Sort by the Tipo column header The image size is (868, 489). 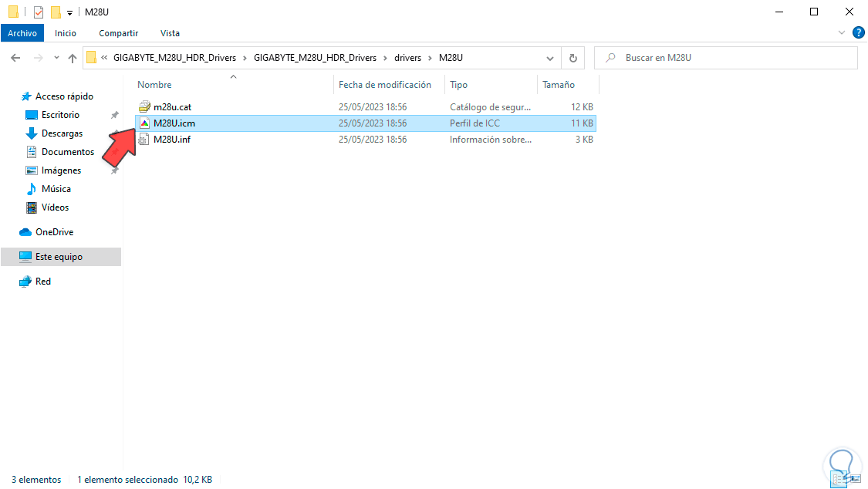click(x=458, y=85)
